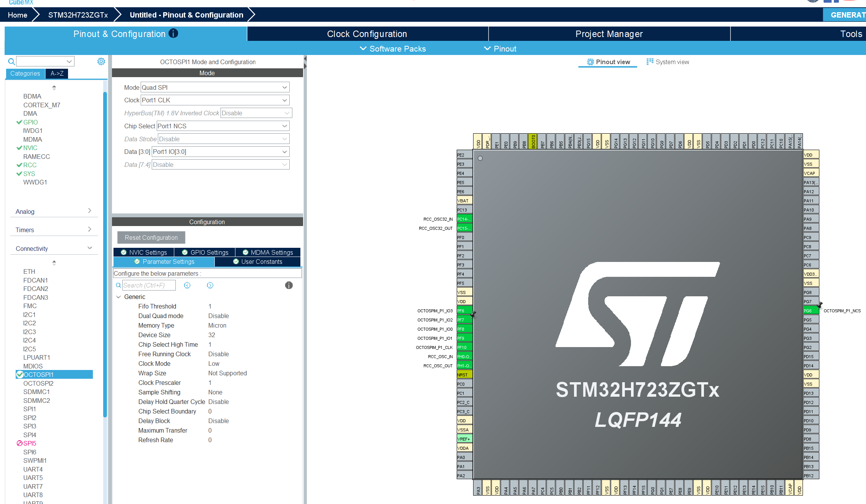
Task: Select the green PF6 pin on the chip
Action: click(464, 310)
